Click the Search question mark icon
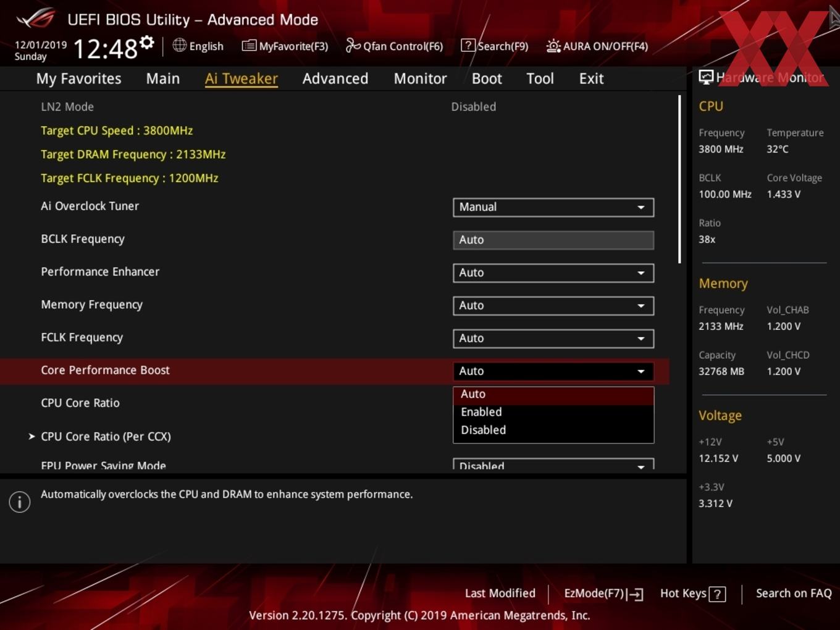 (468, 45)
